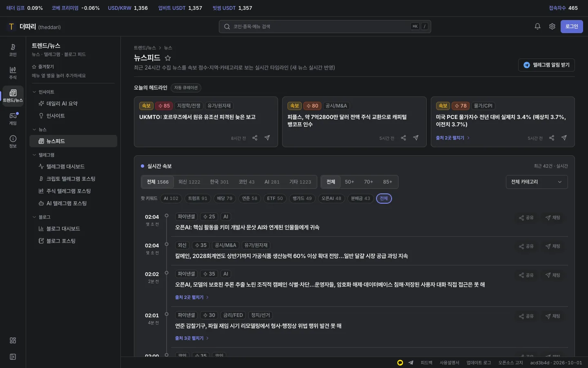Send the 피플스 headline via the paper-plane icon

[x=416, y=138]
